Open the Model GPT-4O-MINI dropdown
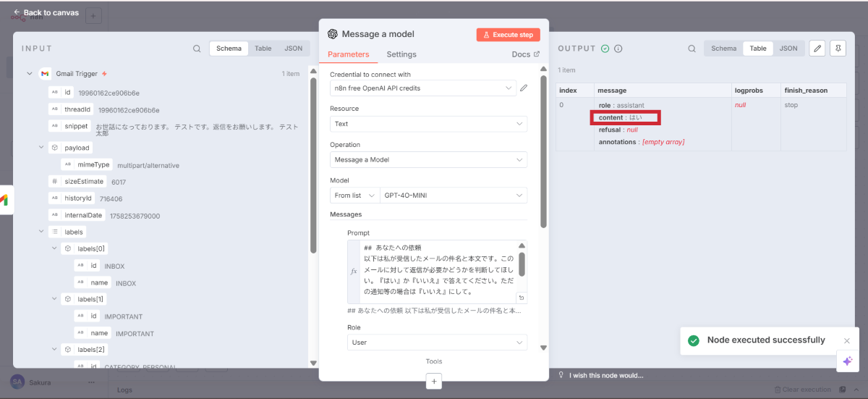Image resolution: width=868 pixels, height=399 pixels. pyautogui.click(x=453, y=196)
